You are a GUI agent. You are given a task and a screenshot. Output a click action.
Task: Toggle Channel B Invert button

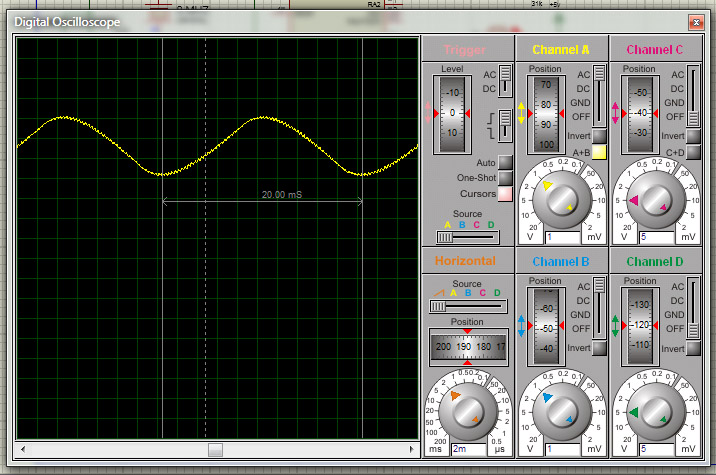coord(599,348)
